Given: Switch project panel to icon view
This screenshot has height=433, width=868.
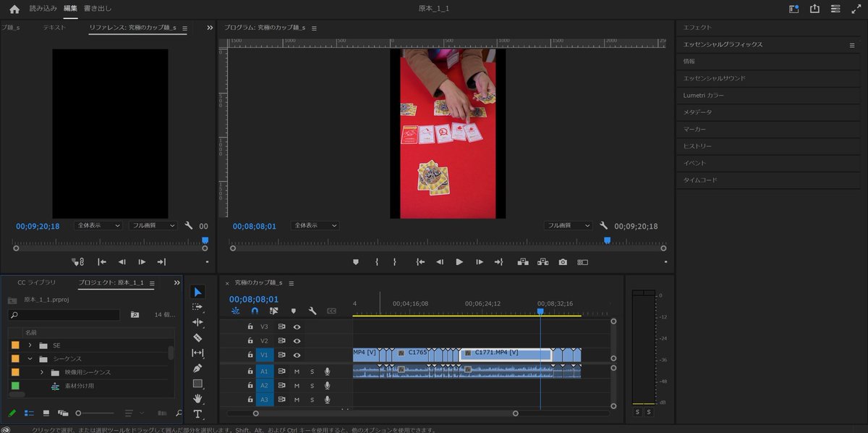Looking at the screenshot, I should (x=46, y=413).
